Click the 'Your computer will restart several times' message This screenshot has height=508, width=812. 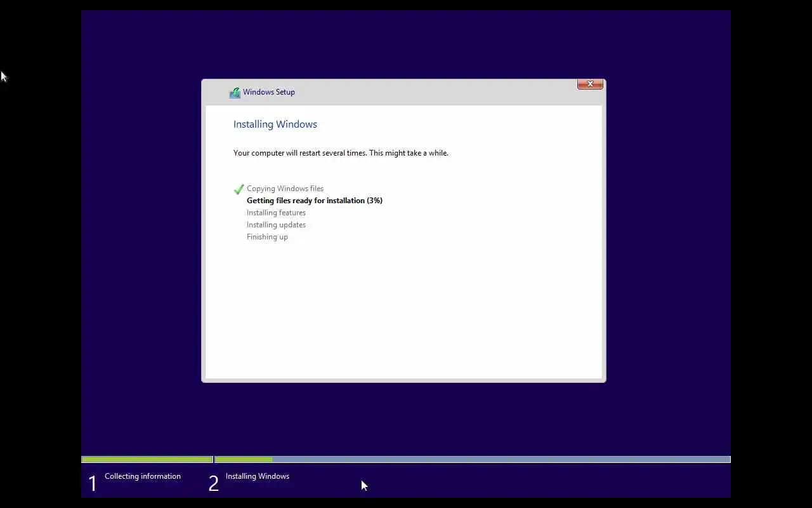click(341, 153)
